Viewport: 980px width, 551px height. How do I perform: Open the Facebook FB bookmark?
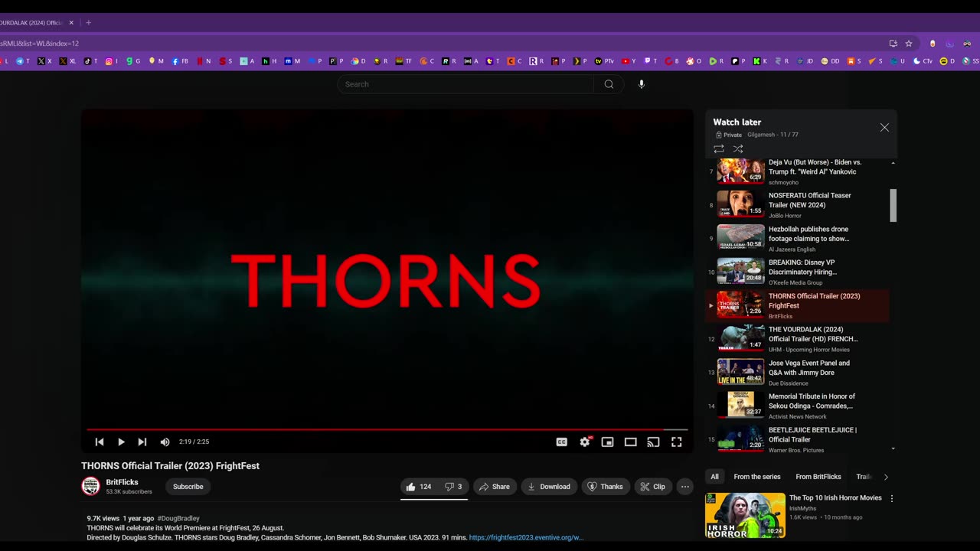point(180,61)
